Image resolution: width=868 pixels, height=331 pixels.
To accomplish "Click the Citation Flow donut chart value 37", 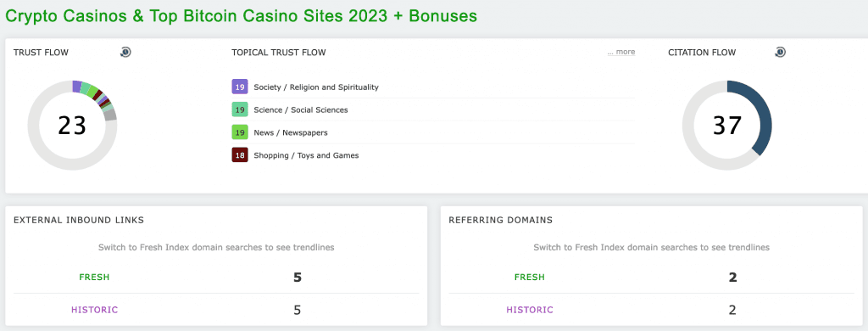I will pos(726,126).
